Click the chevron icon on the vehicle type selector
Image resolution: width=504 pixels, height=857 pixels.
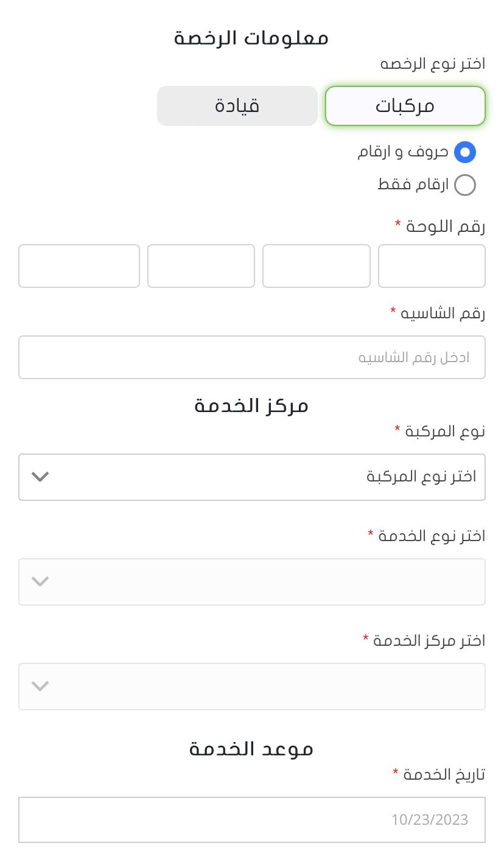40,477
